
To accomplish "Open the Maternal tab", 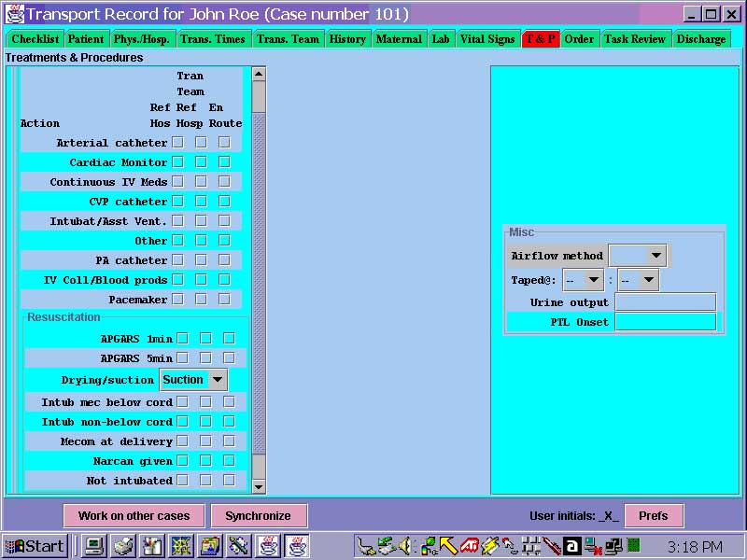I will click(399, 39).
